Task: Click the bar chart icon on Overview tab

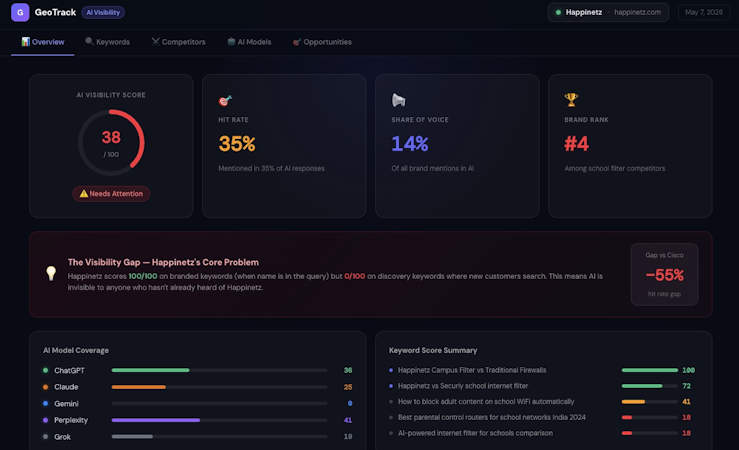Action: (x=25, y=41)
